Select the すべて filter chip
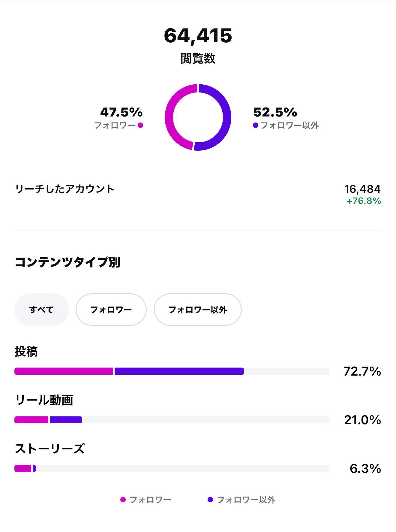Image resolution: width=396 pixels, height=532 pixels. tap(41, 310)
